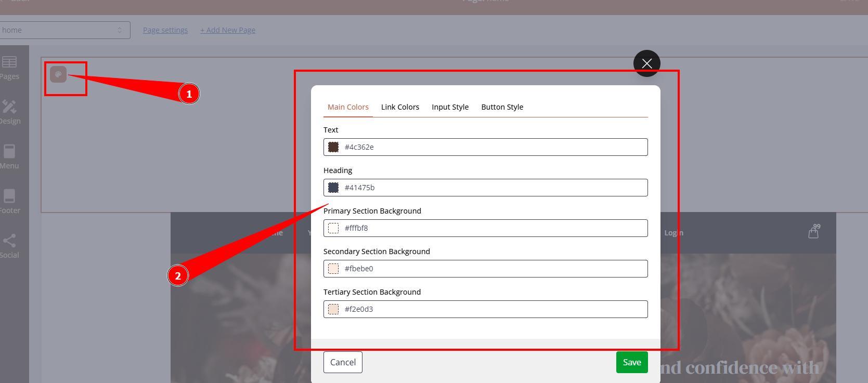Click the Save button

tap(631, 362)
